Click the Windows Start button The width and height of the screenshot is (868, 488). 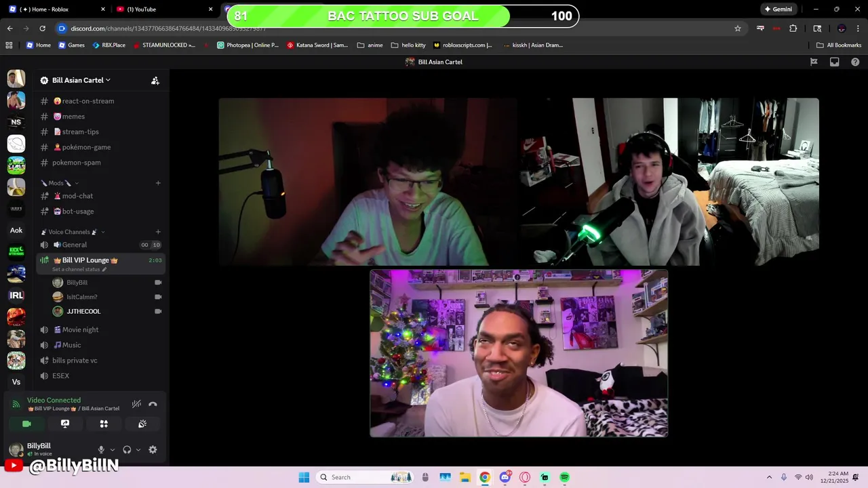304,477
